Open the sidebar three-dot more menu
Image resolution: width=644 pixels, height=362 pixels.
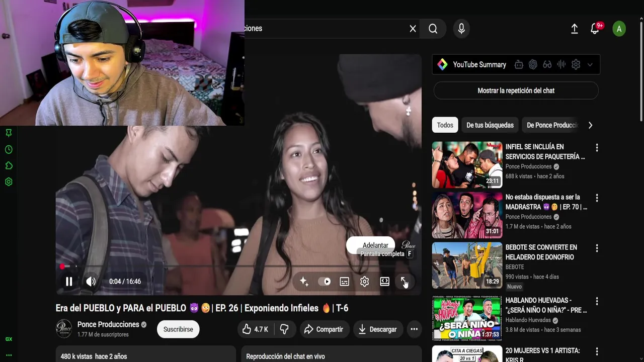coord(9,355)
